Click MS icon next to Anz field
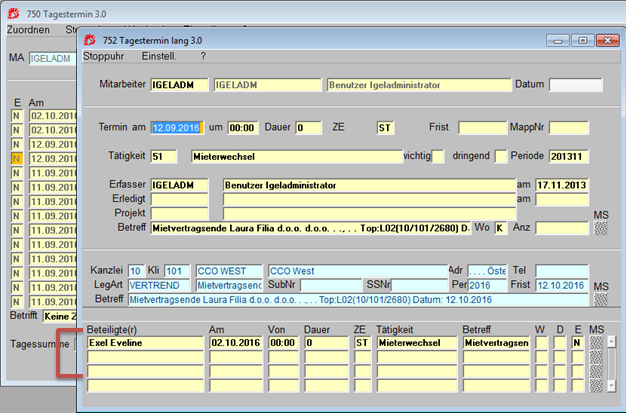 600,228
